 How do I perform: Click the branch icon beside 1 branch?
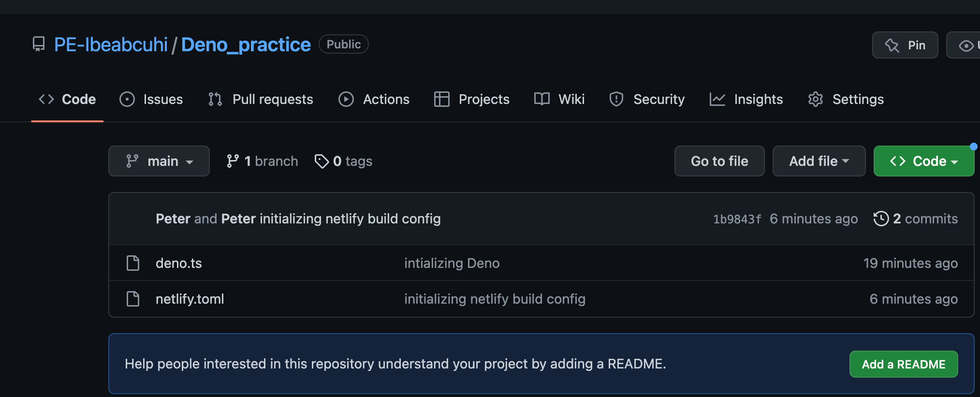click(x=233, y=161)
